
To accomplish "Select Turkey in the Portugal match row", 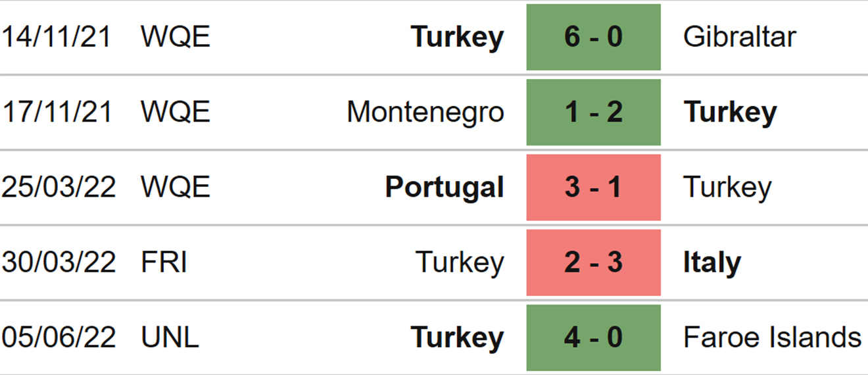I will point(727,188).
